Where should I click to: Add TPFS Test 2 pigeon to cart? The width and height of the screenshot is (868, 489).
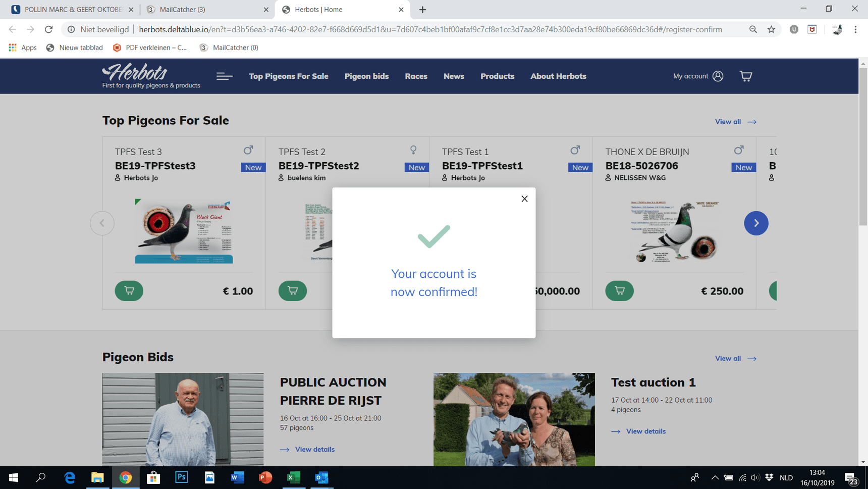pos(293,291)
